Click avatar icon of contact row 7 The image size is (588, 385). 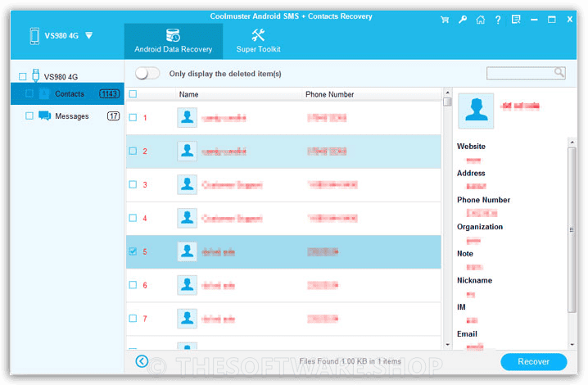(187, 319)
